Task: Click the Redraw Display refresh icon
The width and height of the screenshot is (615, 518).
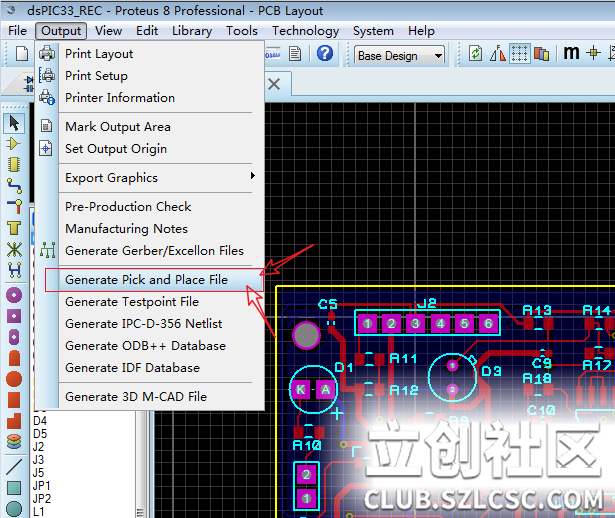Action: [475, 54]
